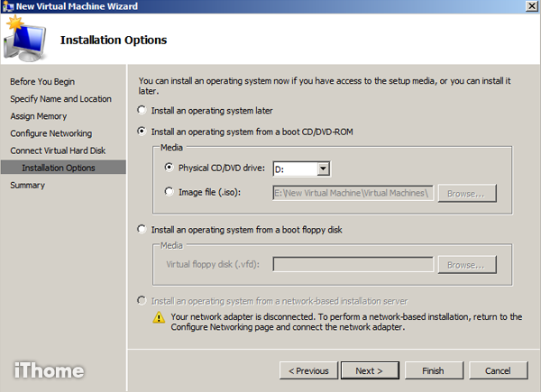The width and height of the screenshot is (541, 392).
Task: Open the Specify Name and Location step
Action: tap(60, 99)
